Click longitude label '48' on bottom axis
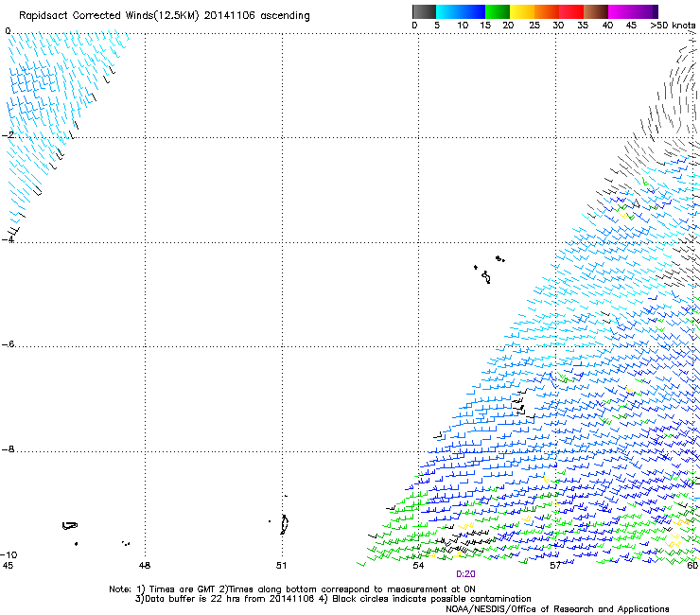The image size is (700, 615). 145,566
